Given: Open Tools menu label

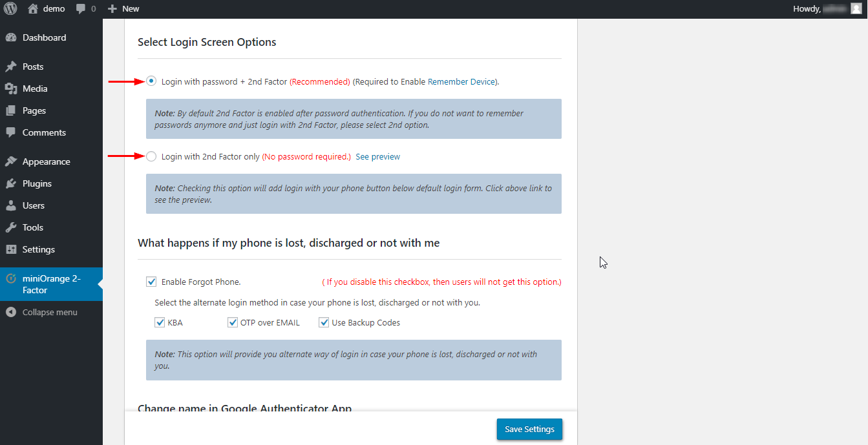Looking at the screenshot, I should tap(33, 227).
